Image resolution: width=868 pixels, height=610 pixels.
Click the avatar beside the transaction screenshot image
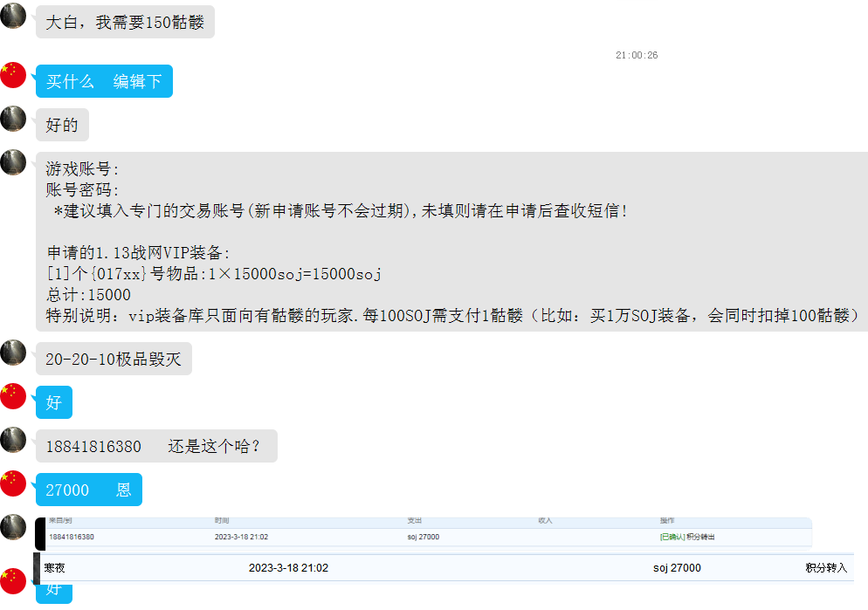coord(13,527)
